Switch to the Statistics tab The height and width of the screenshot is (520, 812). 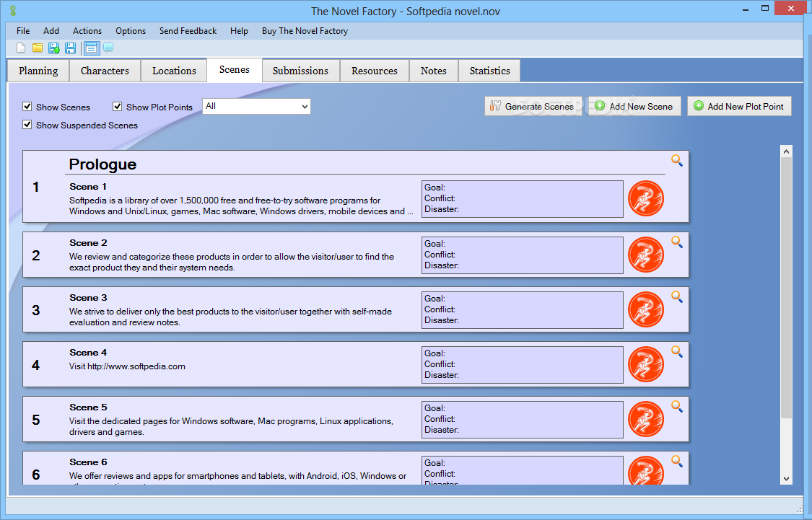489,71
